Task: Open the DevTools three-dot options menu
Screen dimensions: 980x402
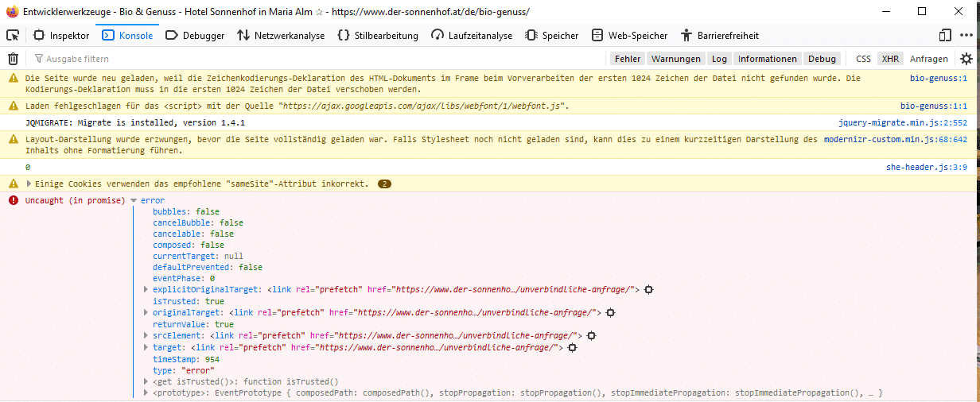Action: 966,35
